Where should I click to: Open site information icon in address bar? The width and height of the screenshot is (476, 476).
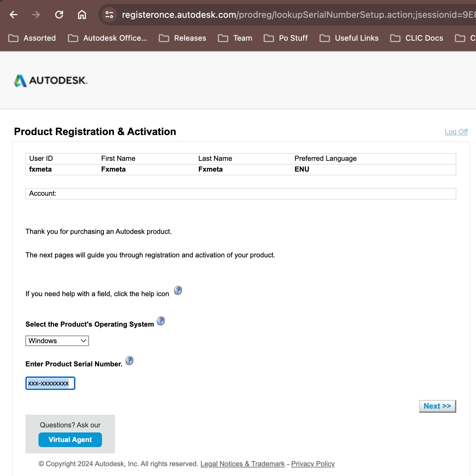pyautogui.click(x=109, y=15)
